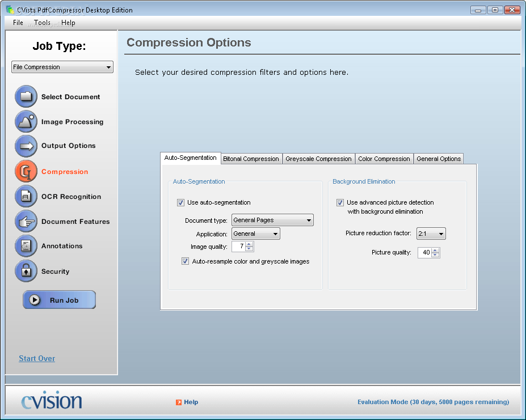Click the Evaluation Mode status text
This screenshot has width=526, height=420.
(x=433, y=402)
